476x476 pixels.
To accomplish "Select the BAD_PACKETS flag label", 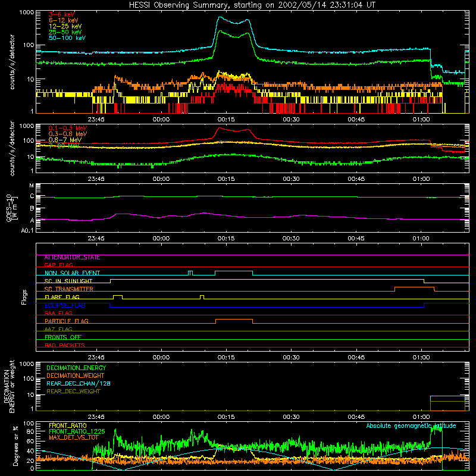I will (x=65, y=345).
